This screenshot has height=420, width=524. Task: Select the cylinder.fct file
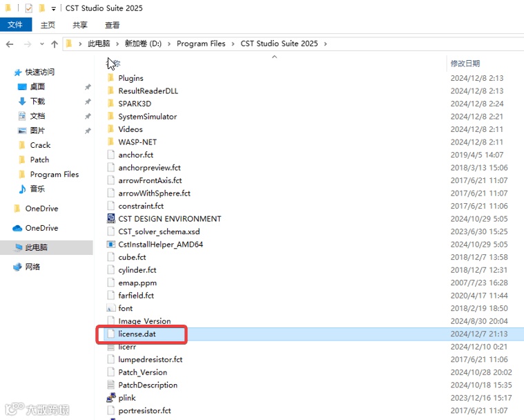(137, 270)
